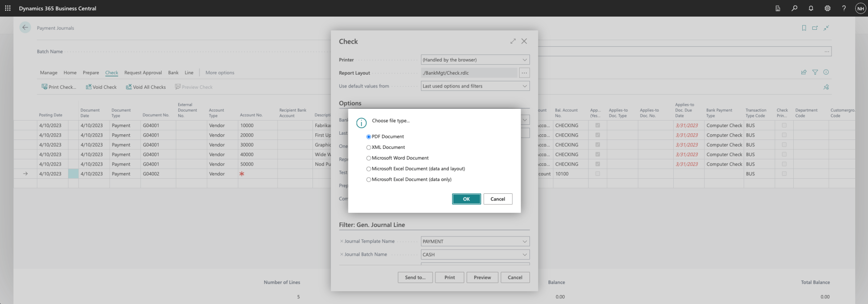The image size is (868, 304).
Task: Open the Batch Name ellipsis lookup
Action: pos(826,52)
